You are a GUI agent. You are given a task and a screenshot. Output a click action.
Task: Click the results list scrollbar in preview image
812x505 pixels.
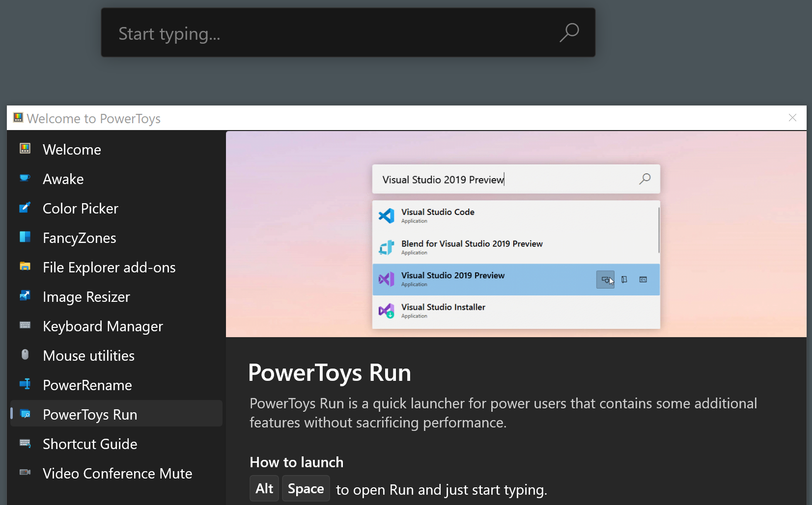[658, 230]
